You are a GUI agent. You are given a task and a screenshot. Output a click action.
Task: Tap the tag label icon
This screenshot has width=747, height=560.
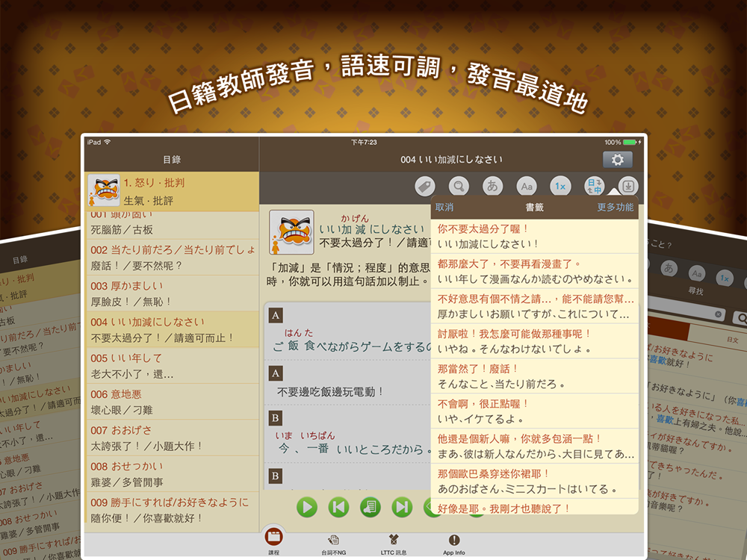click(x=424, y=186)
